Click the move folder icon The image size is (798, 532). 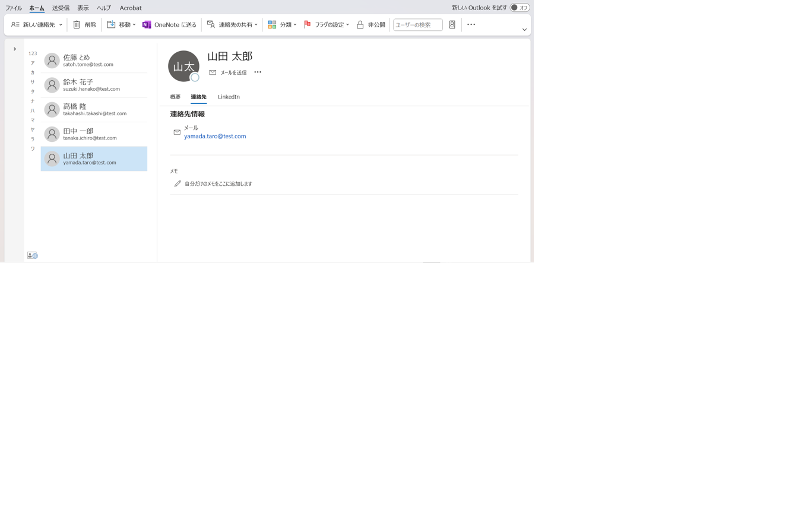111,25
